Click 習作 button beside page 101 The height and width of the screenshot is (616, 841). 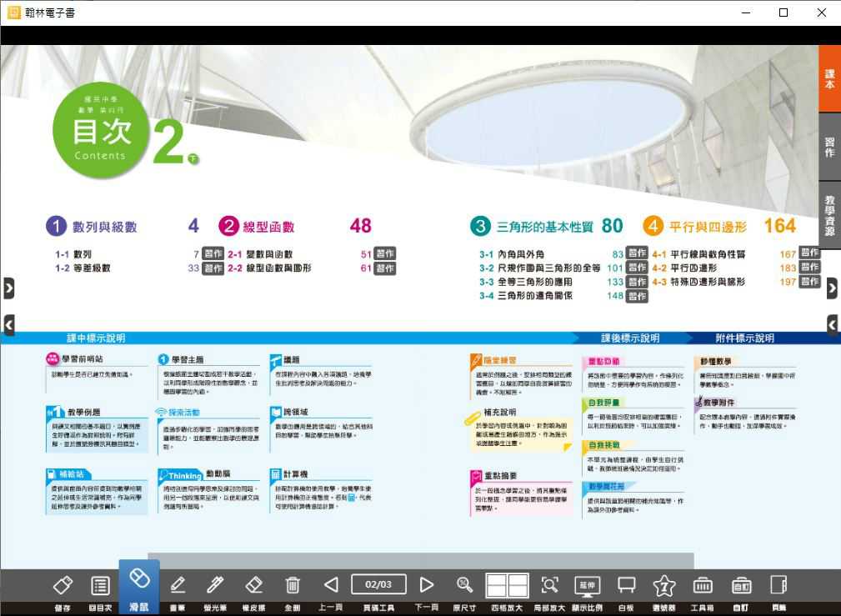tap(637, 268)
